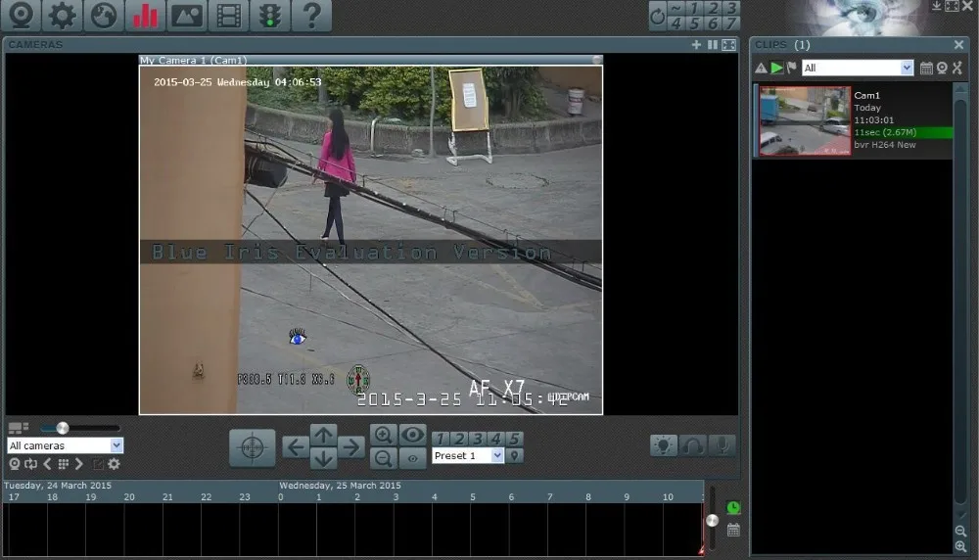Click the film strip video icon
The width and height of the screenshot is (979, 560).
coord(228,15)
